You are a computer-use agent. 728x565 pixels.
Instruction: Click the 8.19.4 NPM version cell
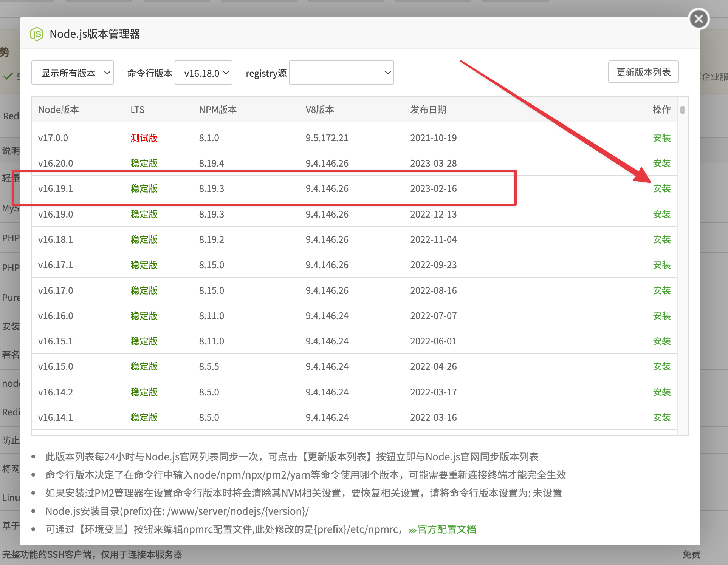(x=212, y=163)
